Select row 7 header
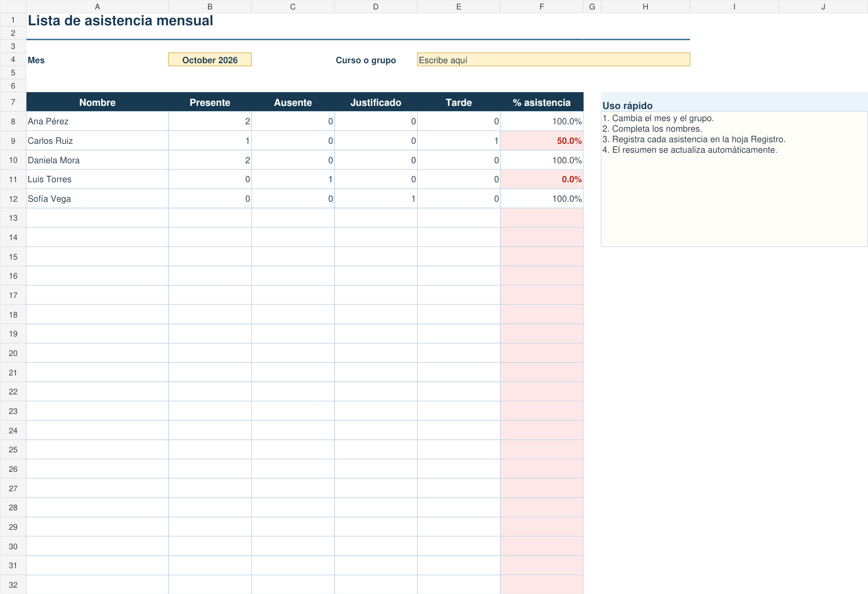 tap(13, 102)
